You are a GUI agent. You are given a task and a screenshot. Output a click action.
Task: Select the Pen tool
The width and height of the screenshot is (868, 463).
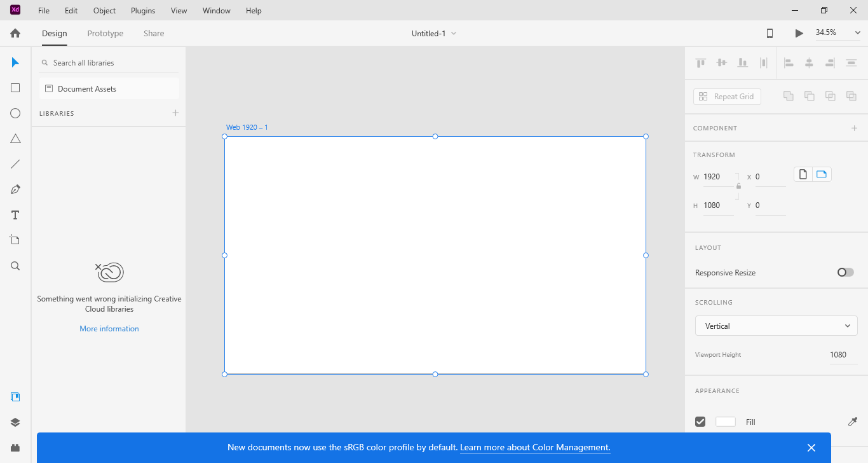coord(15,189)
